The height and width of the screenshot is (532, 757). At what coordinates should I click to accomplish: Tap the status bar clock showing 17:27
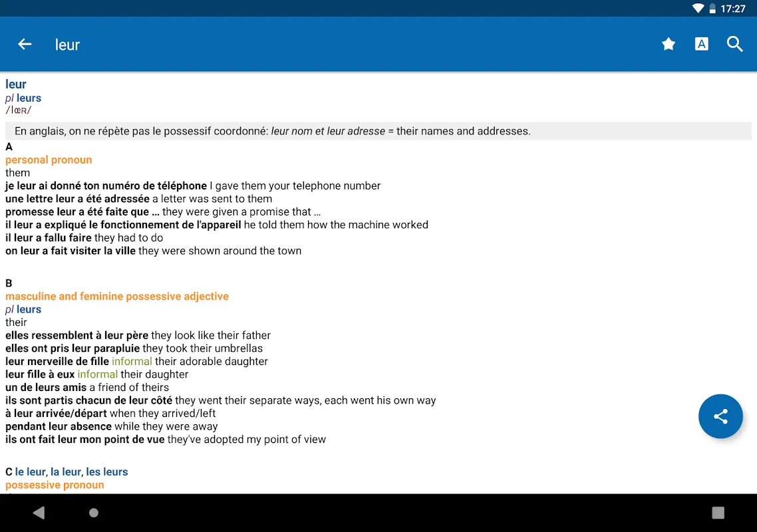(733, 9)
